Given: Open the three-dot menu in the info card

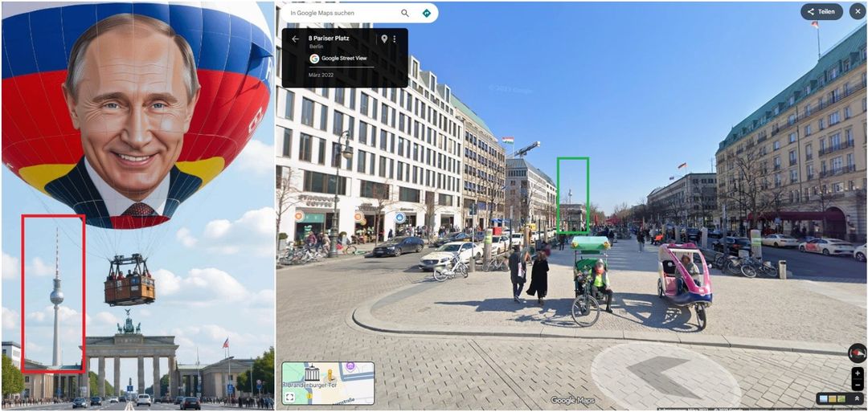Looking at the screenshot, I should point(394,39).
